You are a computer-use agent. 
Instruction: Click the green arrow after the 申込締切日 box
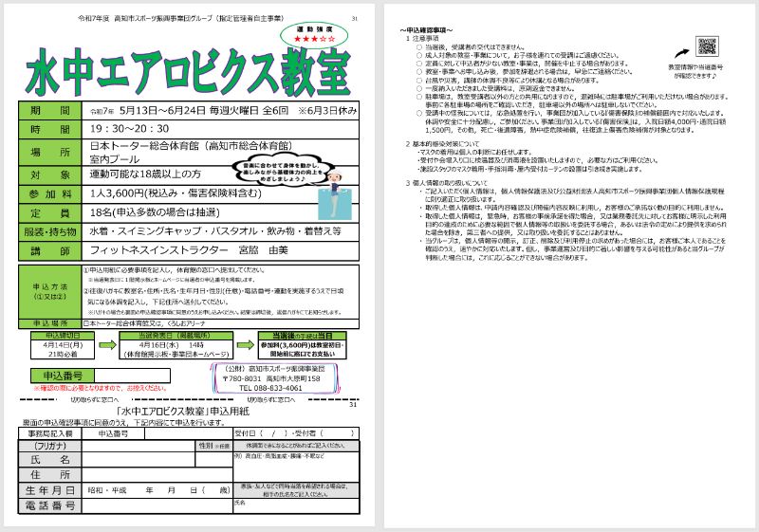coord(107,345)
